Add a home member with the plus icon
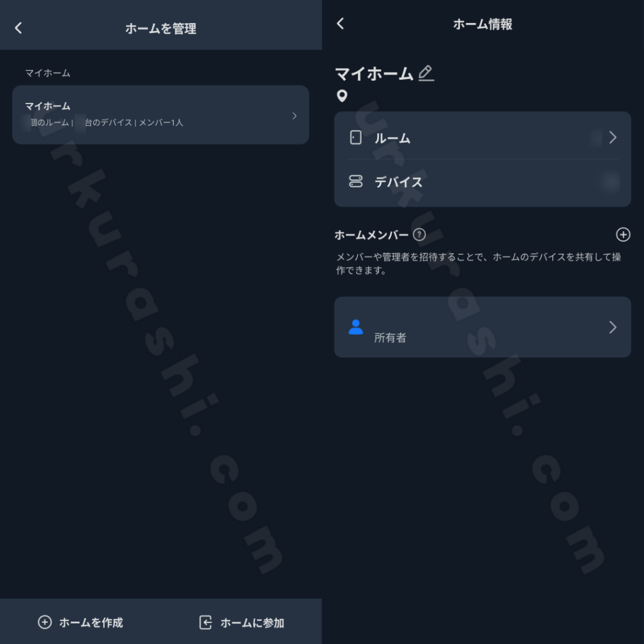Viewport: 644px width, 644px height. pyautogui.click(x=623, y=235)
